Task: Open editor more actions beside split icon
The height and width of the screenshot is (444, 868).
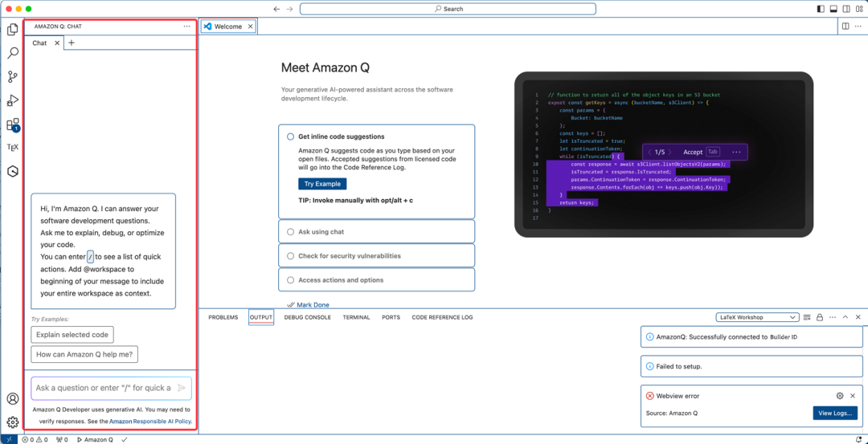Action: point(858,26)
